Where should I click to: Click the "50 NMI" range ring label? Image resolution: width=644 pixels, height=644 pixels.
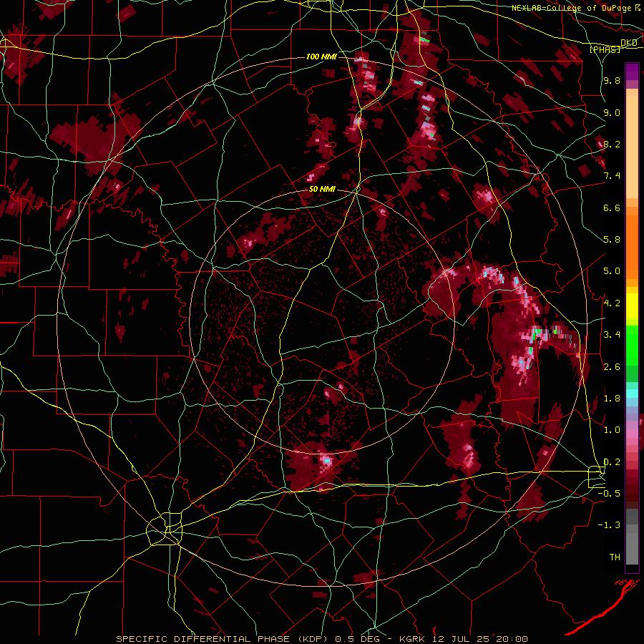click(x=323, y=190)
